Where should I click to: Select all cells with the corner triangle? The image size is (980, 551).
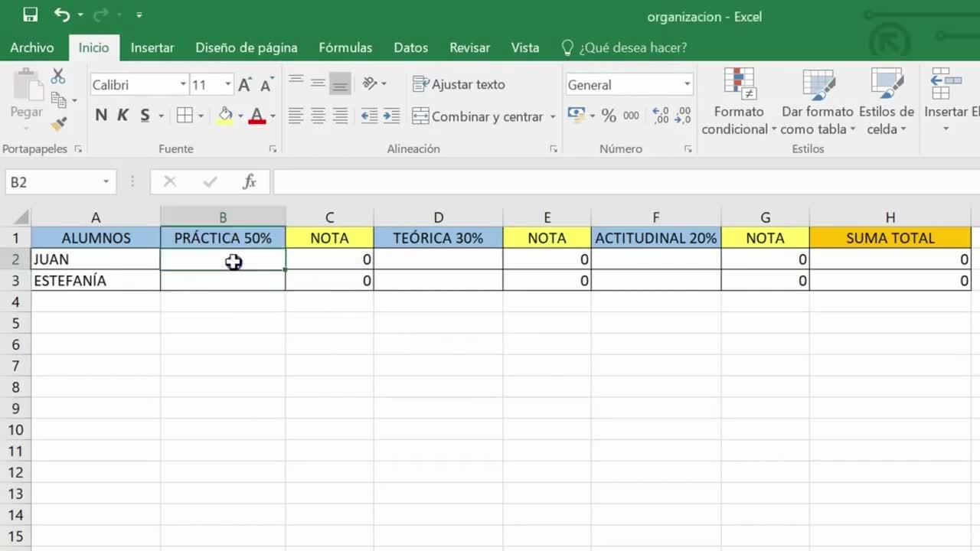pos(21,217)
